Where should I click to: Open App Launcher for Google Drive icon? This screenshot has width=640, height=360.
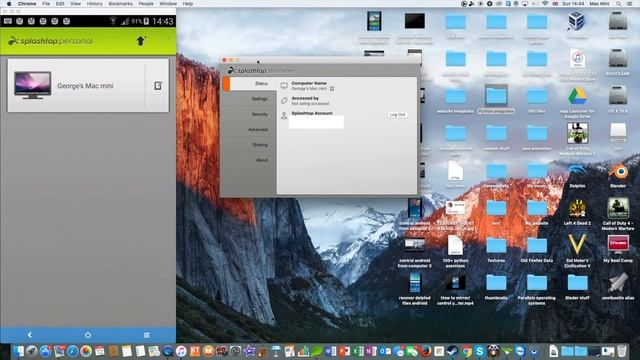click(577, 96)
